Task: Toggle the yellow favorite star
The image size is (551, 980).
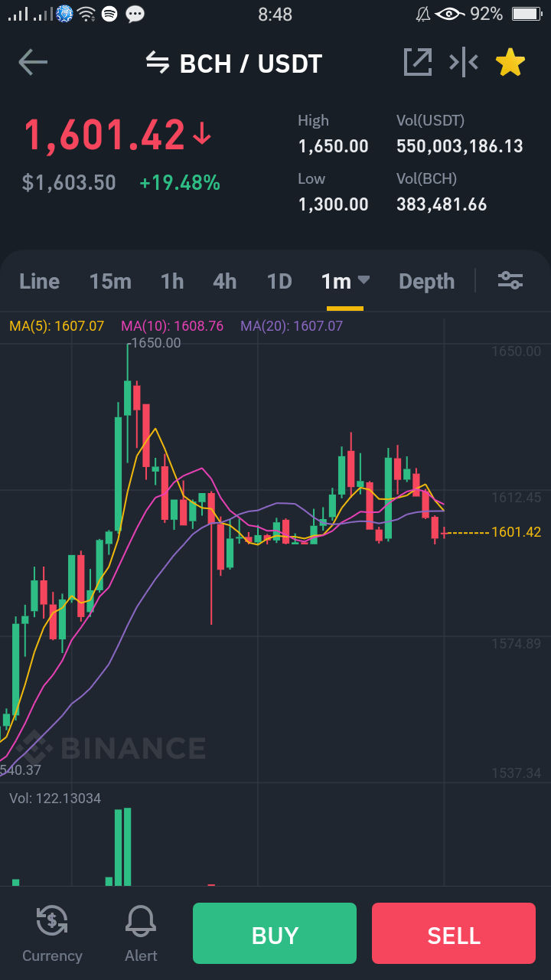Action: coord(510,62)
